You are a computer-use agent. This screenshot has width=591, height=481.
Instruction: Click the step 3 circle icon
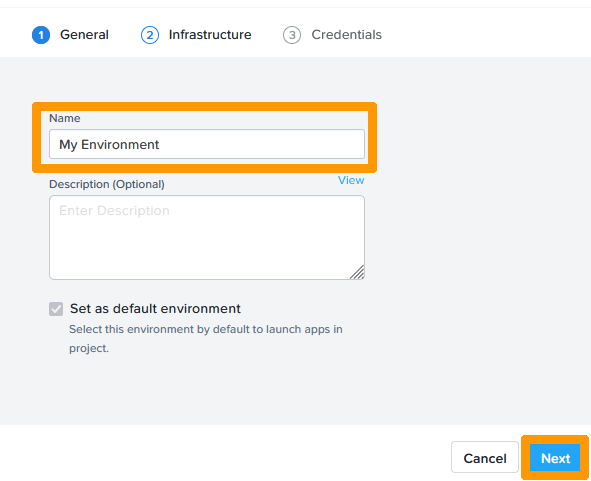292,35
